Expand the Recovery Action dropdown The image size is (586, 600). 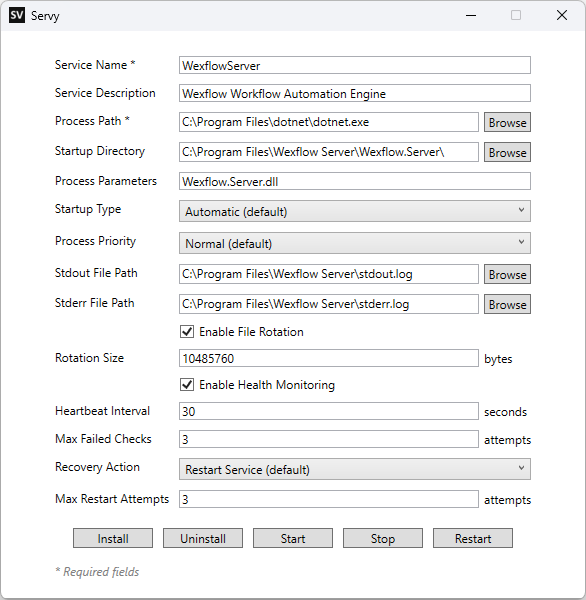point(354,469)
